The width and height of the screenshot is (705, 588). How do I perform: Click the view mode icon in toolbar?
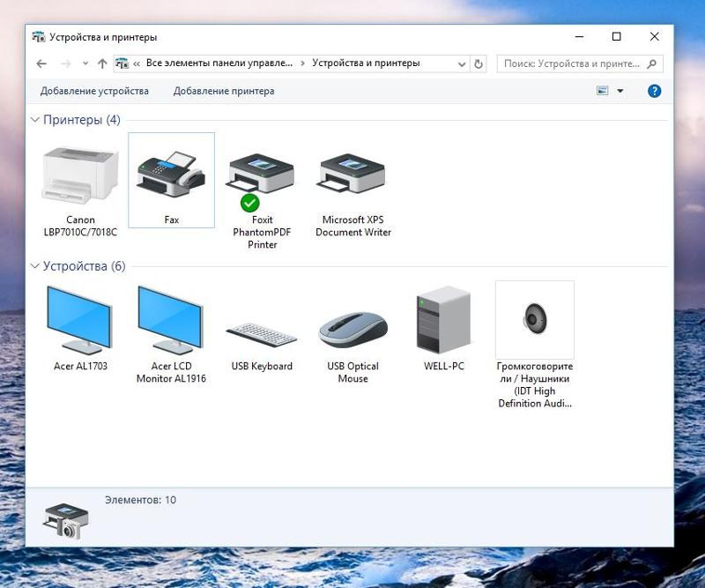coord(602,91)
